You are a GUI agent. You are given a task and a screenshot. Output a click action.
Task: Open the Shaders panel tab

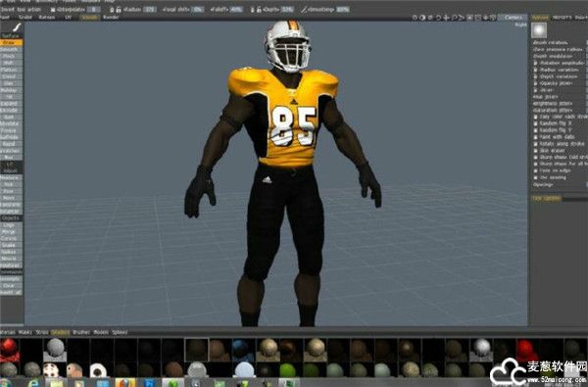coord(60,332)
